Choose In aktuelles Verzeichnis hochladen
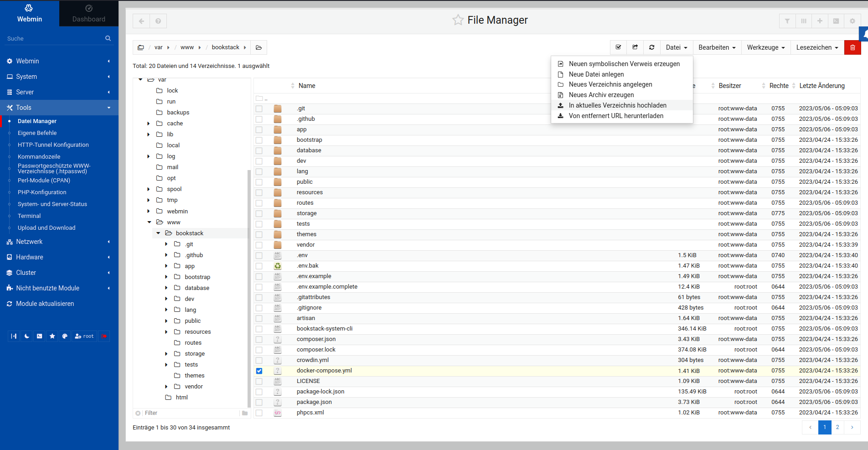Viewport: 868px width, 450px height. (622, 105)
